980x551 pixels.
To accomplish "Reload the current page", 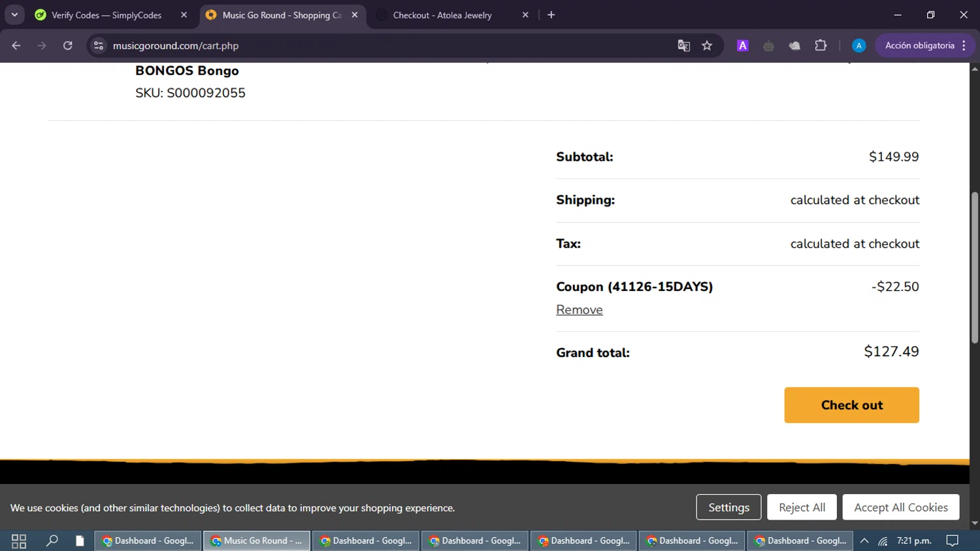I will [68, 46].
